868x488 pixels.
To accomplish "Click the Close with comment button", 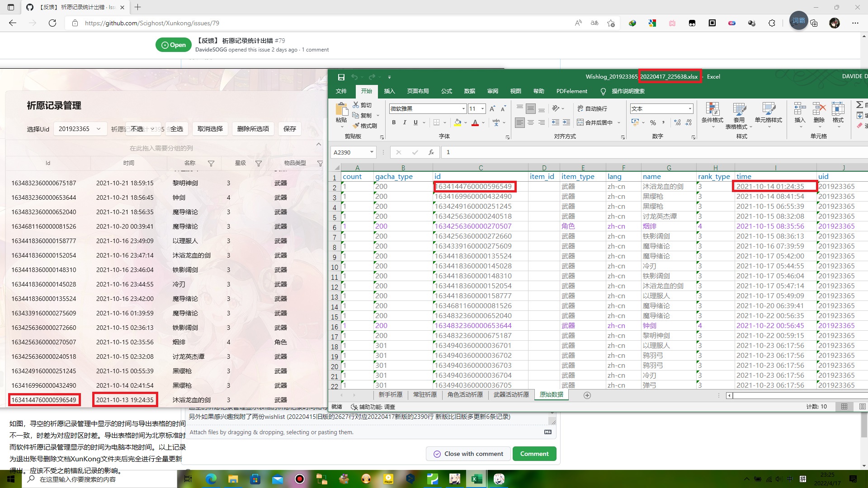I will click(468, 454).
